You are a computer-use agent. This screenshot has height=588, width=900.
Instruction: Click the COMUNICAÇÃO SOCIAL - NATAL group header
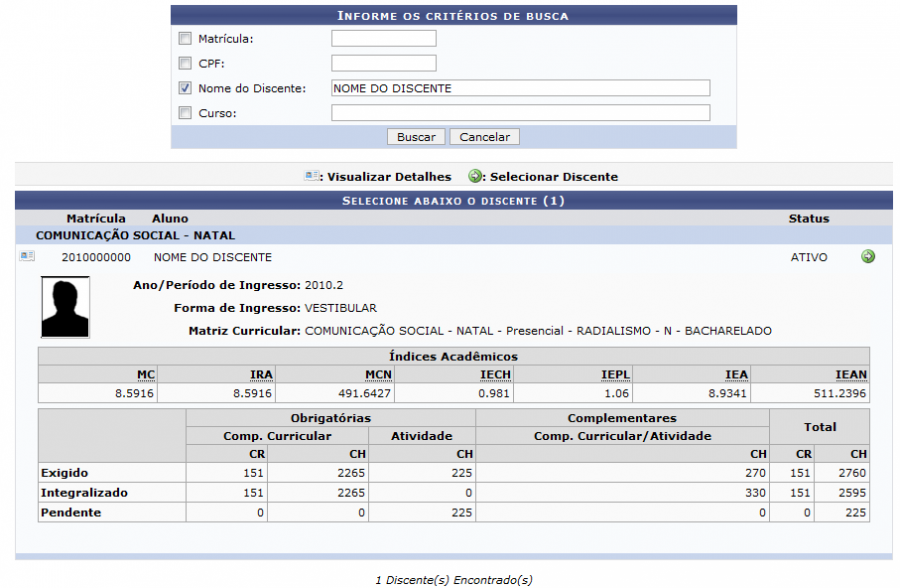(x=135, y=236)
